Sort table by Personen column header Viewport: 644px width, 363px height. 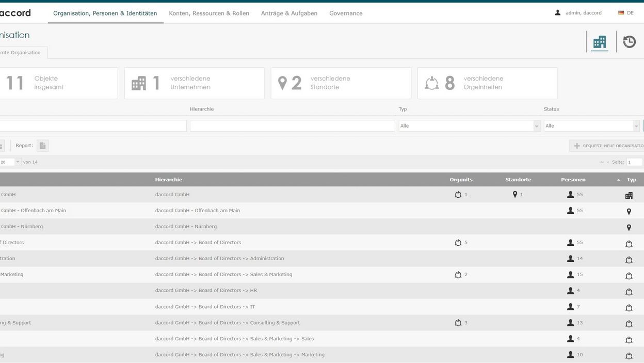pos(573,180)
